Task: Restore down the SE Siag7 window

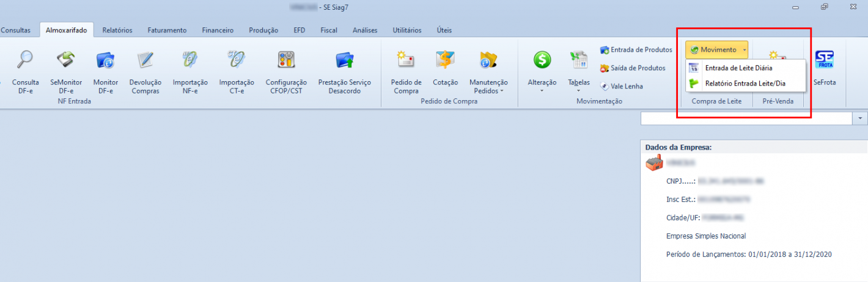Action: 824,7
